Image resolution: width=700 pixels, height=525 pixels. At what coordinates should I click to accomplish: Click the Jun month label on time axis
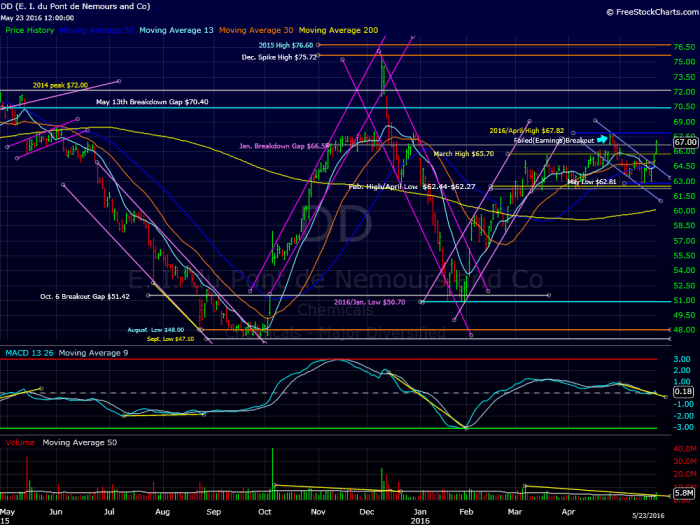56,512
